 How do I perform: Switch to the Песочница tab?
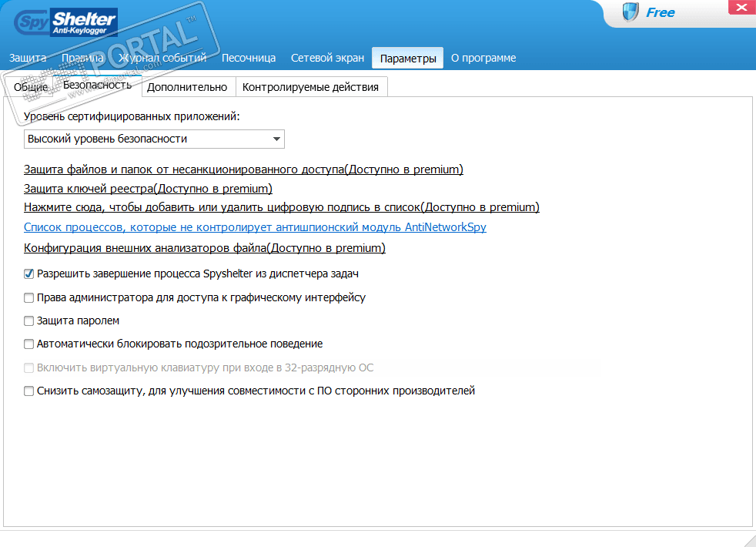249,58
